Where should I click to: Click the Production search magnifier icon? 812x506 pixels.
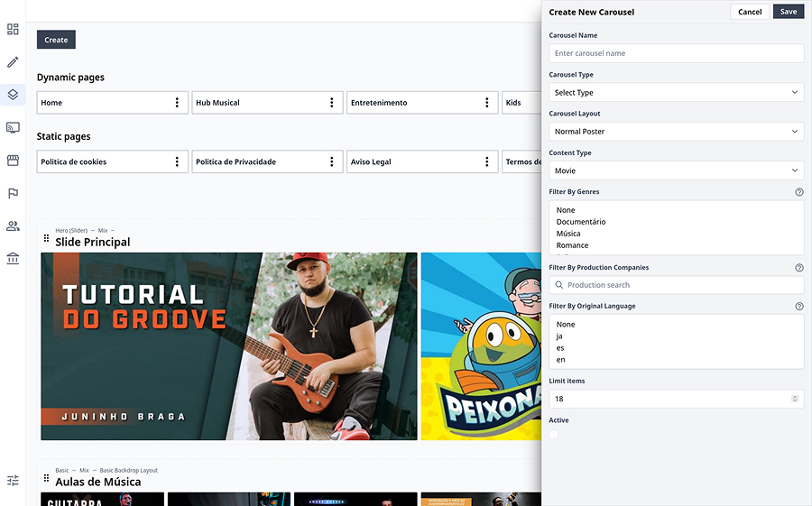click(558, 285)
